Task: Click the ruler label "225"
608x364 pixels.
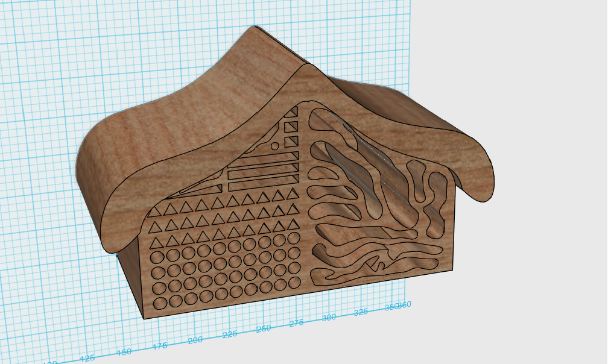Action: click(230, 334)
